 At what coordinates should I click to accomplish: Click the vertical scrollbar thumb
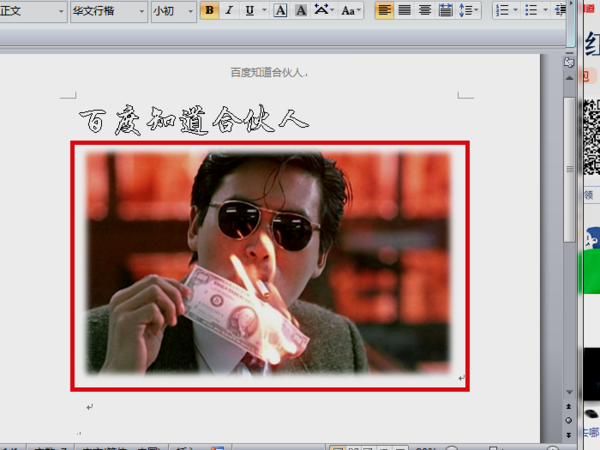570,170
